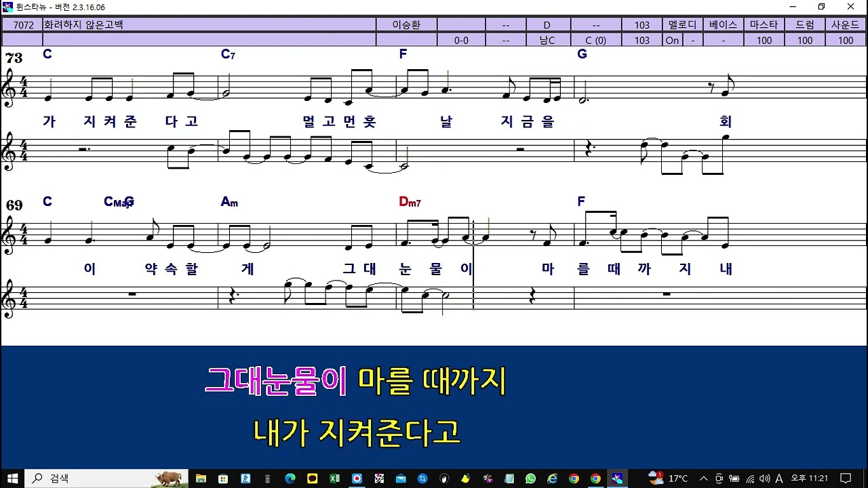Screen dimensions: 868x488
Task: Click the 사운드 header cell
Action: pos(845,24)
